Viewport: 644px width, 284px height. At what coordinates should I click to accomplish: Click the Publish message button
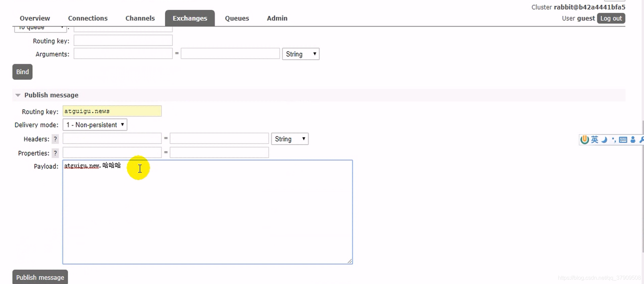click(40, 277)
